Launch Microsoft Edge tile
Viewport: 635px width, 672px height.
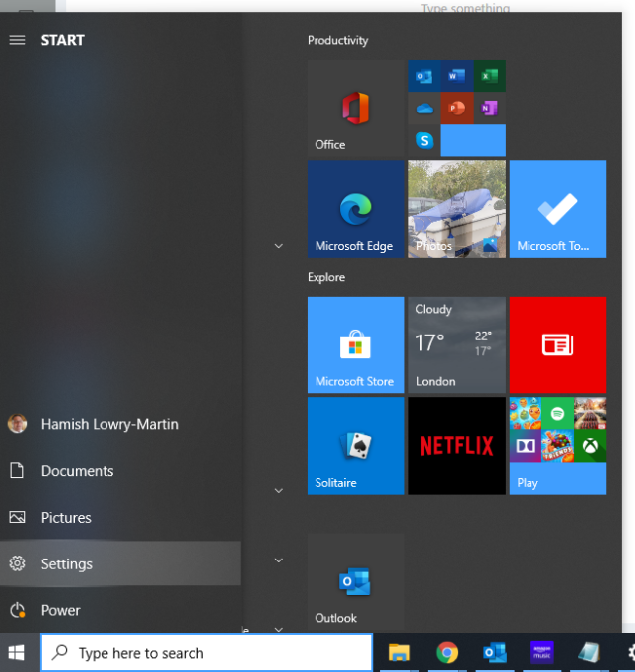pos(355,209)
